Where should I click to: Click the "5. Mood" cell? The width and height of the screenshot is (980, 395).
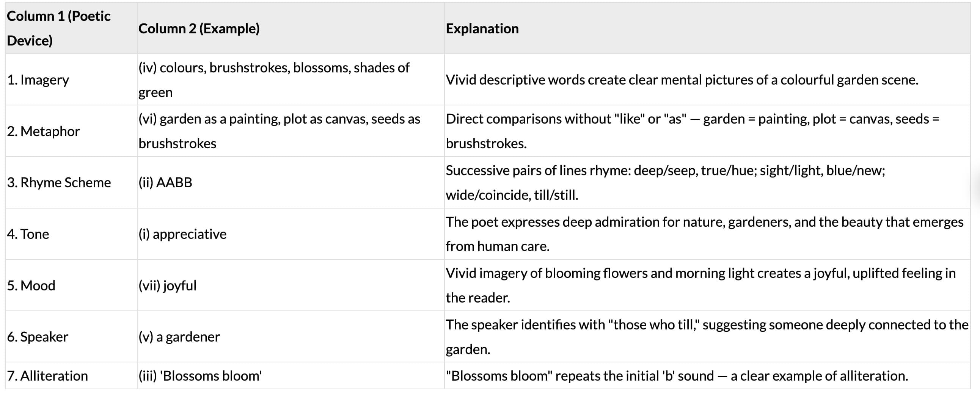(x=31, y=285)
